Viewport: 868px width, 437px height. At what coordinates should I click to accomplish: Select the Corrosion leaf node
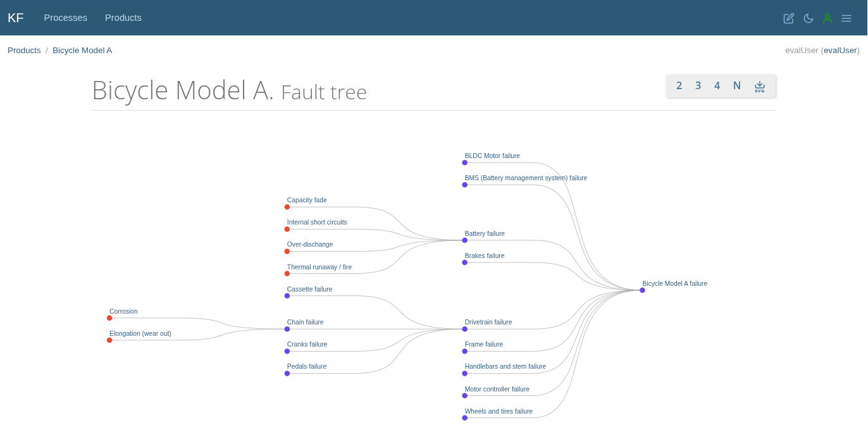coord(109,318)
